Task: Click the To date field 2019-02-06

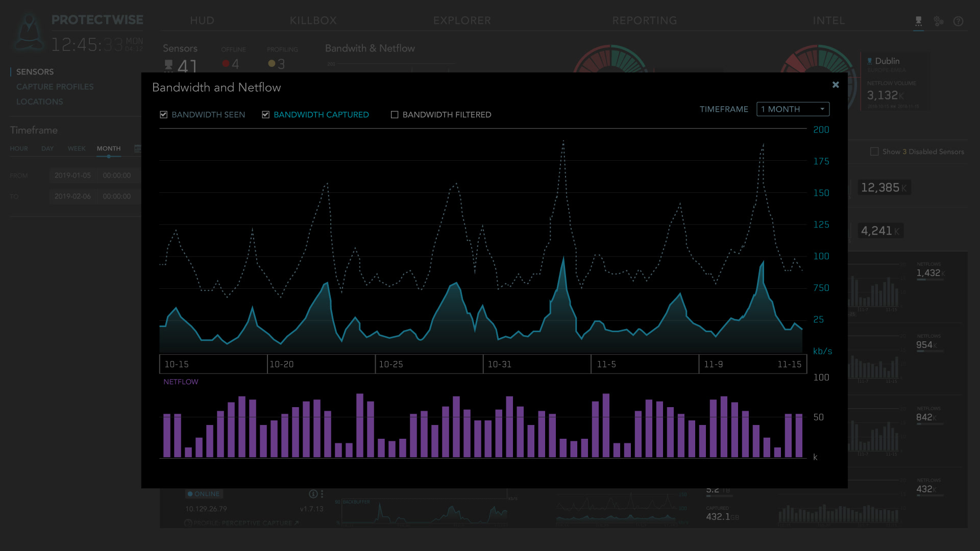Action: (72, 196)
